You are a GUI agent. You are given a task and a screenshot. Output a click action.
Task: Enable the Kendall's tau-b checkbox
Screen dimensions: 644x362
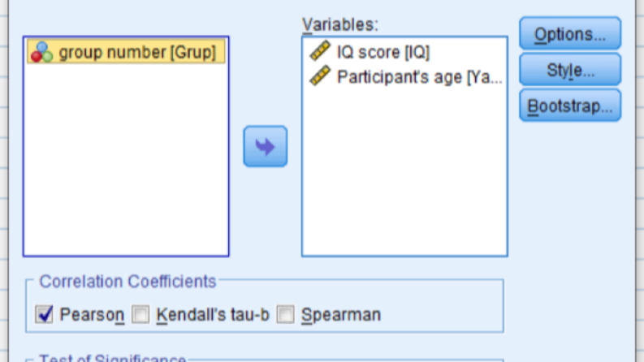click(x=140, y=314)
